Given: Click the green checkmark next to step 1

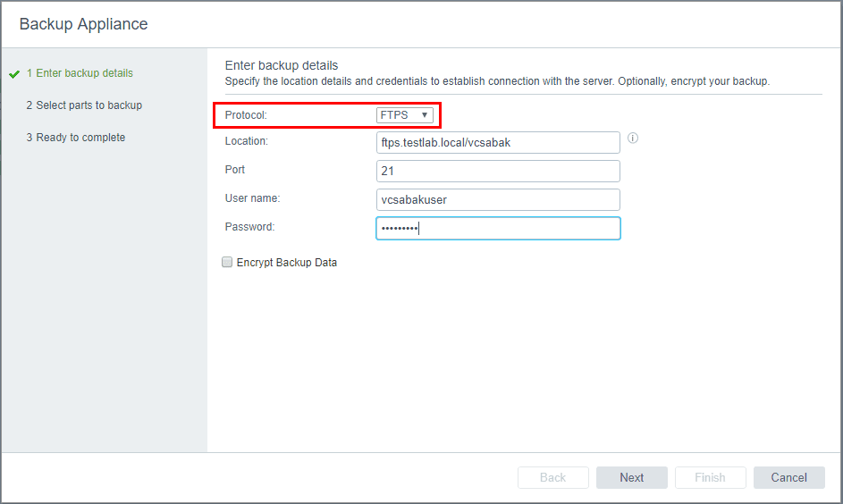Looking at the screenshot, I should click(13, 74).
